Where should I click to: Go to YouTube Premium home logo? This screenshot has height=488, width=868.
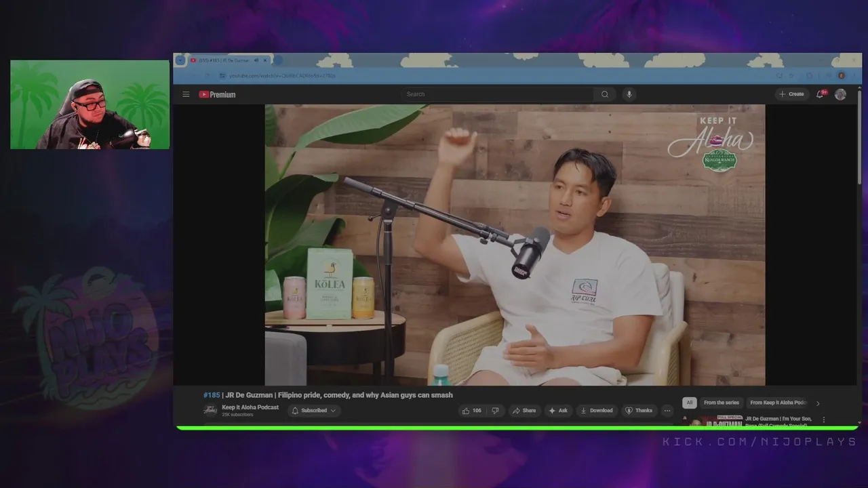[217, 94]
